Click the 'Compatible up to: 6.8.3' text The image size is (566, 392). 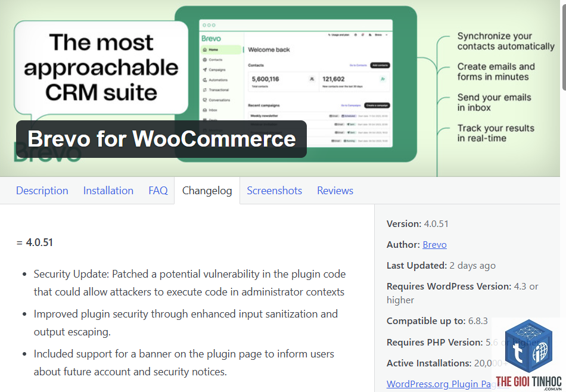point(437,321)
